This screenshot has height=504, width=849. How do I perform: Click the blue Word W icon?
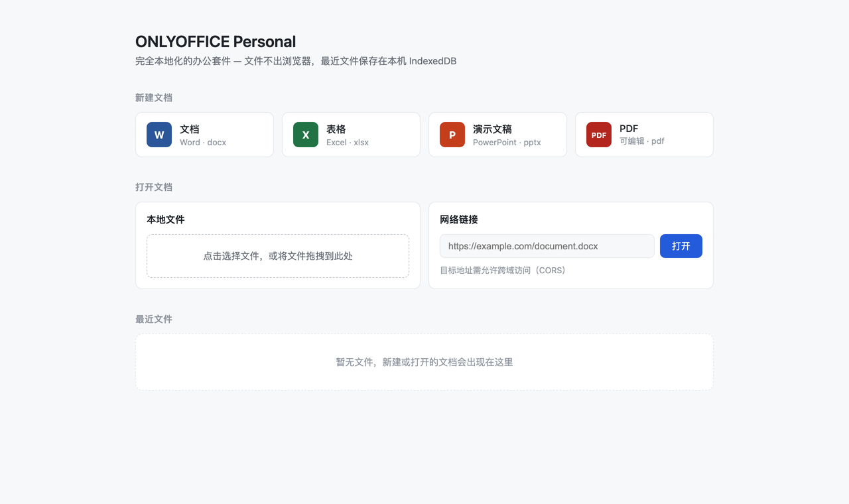(159, 135)
